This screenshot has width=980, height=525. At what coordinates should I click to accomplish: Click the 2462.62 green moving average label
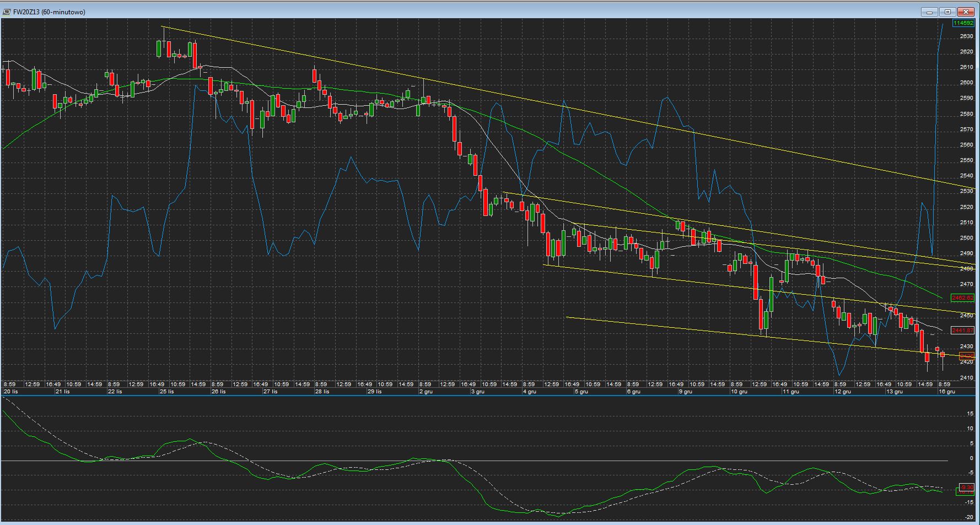[963, 298]
